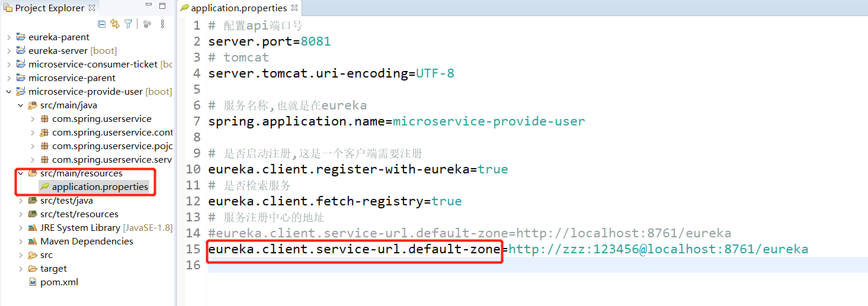
Task: Click the grey Focus on Active Task icon
Action: (x=147, y=24)
